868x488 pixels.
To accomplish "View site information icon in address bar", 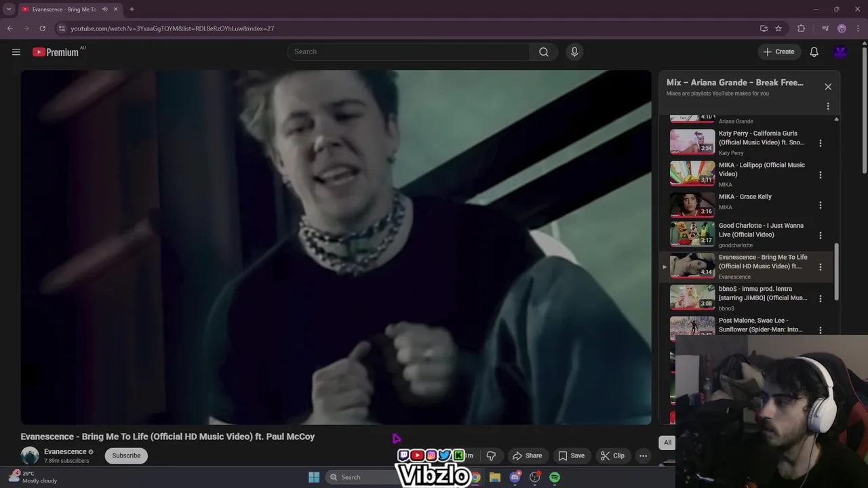I will 62,28.
